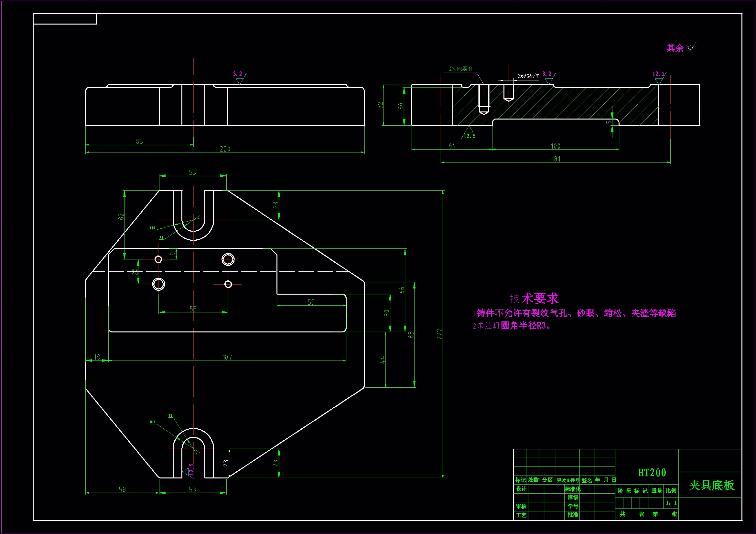The image size is (756, 534).
Task: Click the 设计 cell in title block
Action: tap(521, 489)
